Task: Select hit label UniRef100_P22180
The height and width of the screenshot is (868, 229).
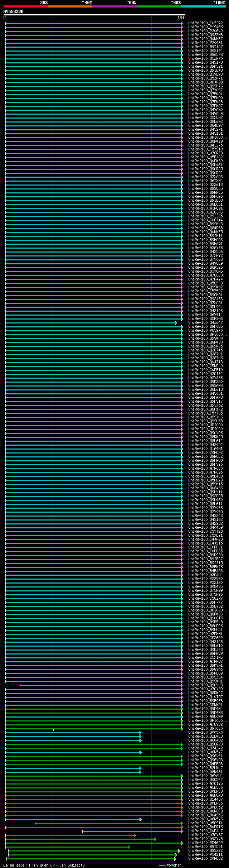Action: tap(205, 583)
